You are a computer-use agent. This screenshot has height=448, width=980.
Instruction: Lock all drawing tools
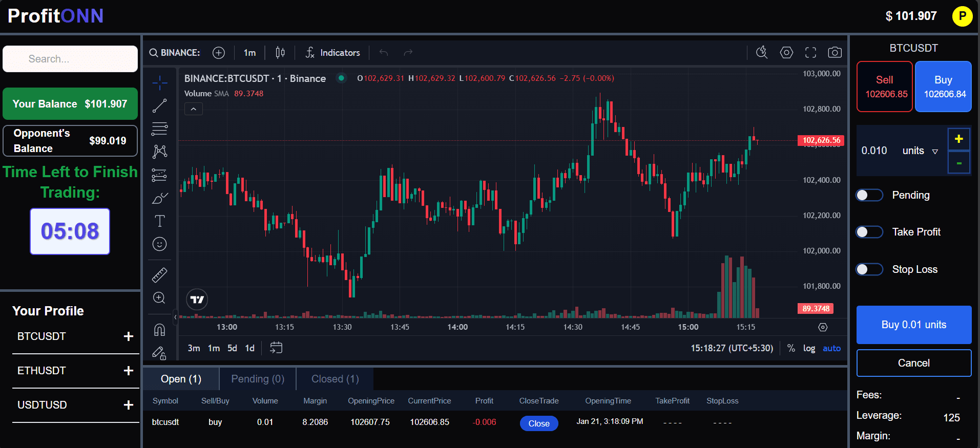click(x=159, y=353)
